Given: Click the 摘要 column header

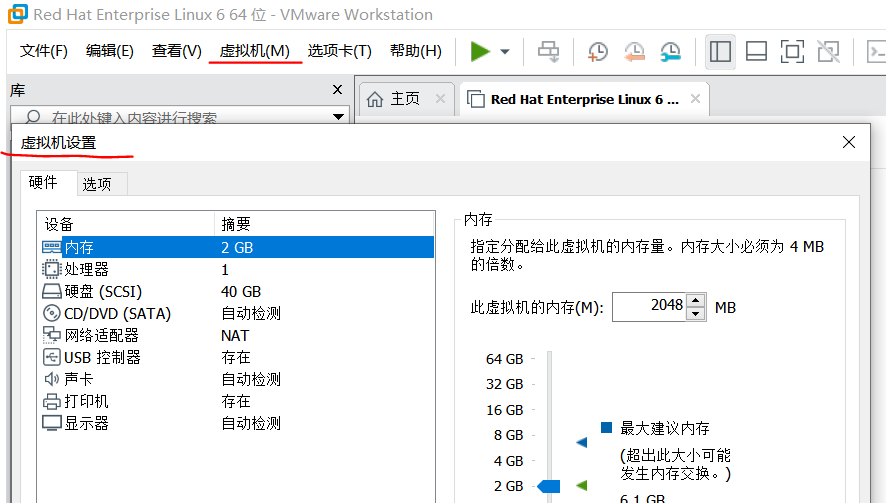Looking at the screenshot, I should point(324,224).
